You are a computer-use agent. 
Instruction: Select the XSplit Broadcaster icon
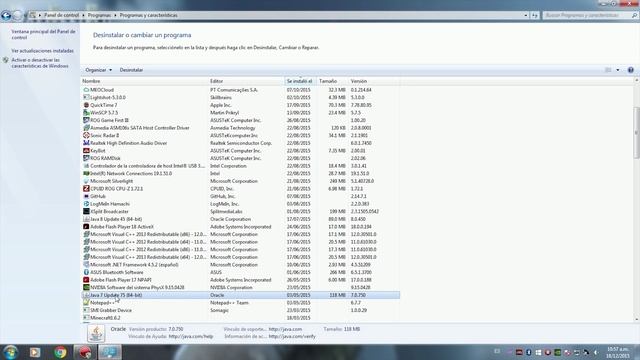[86, 211]
